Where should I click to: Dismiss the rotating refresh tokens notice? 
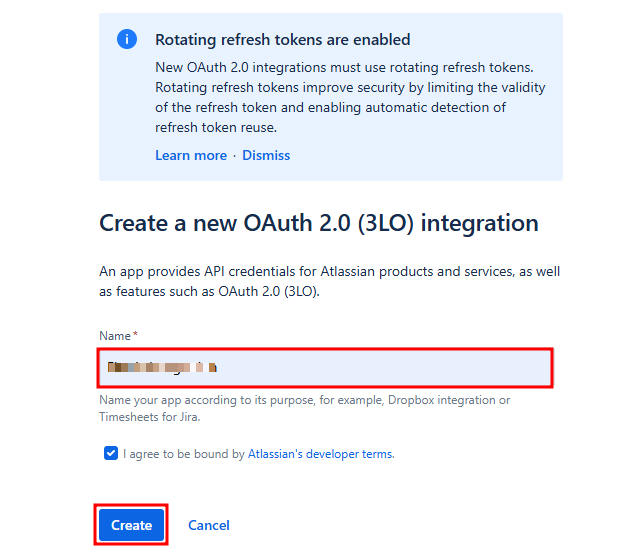(266, 155)
